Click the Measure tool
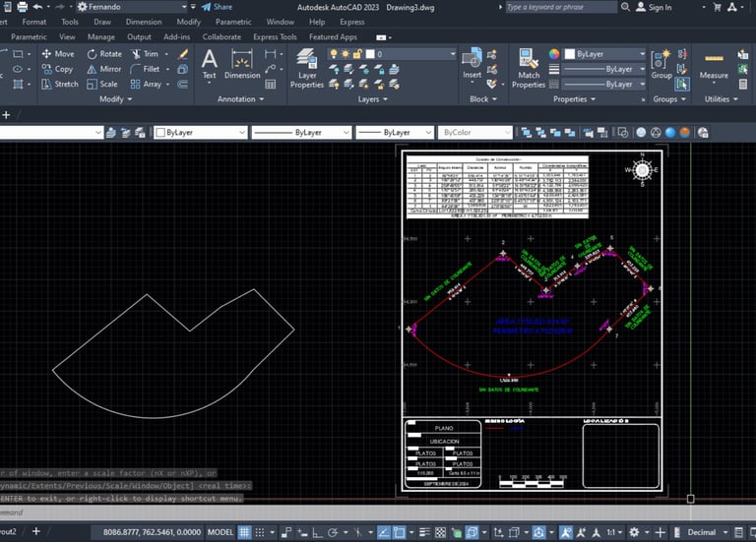This screenshot has width=756, height=542. tap(714, 64)
